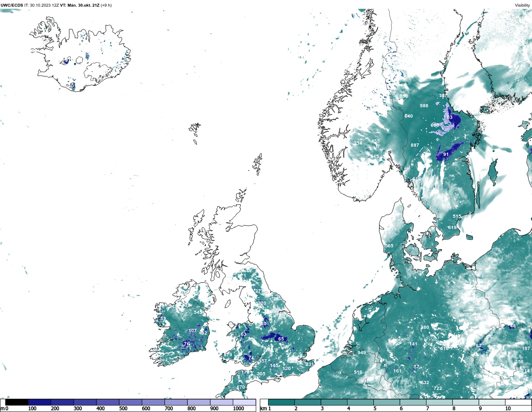Click the 'km 1' legend label
Viewport: 532px width, 412px height.
click(x=265, y=409)
